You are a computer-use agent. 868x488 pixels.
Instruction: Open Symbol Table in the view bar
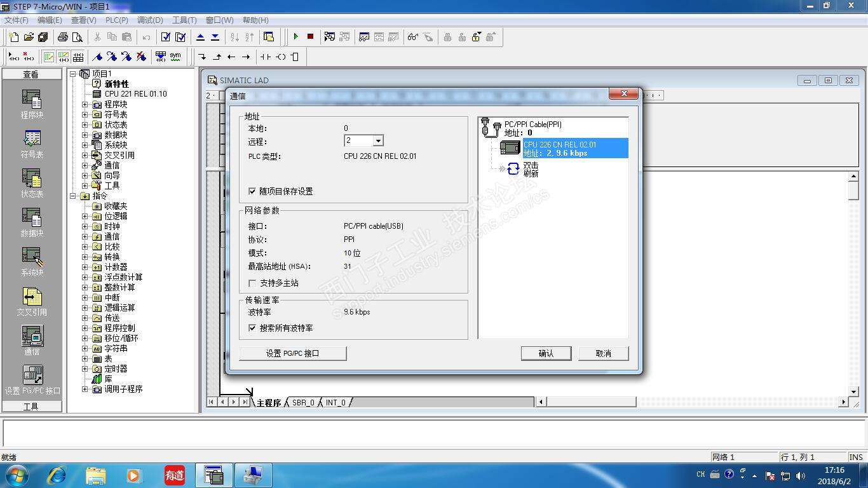[32, 144]
